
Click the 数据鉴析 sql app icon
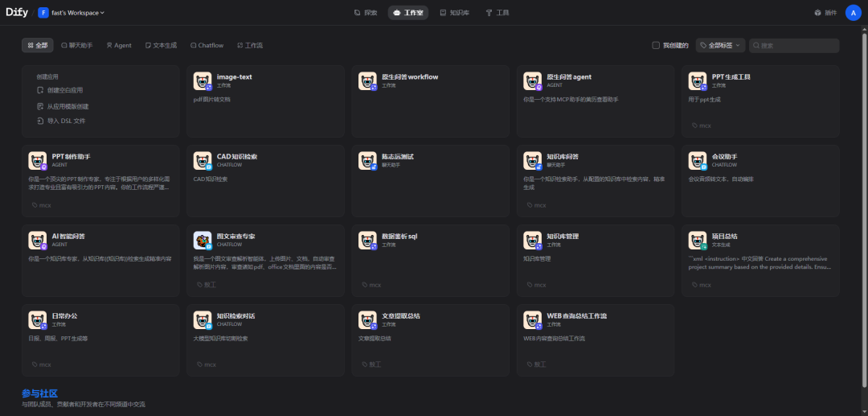pyautogui.click(x=367, y=240)
